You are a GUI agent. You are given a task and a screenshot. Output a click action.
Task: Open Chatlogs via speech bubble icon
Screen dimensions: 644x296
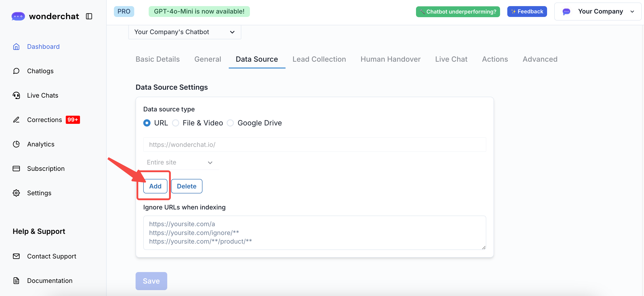[16, 71]
